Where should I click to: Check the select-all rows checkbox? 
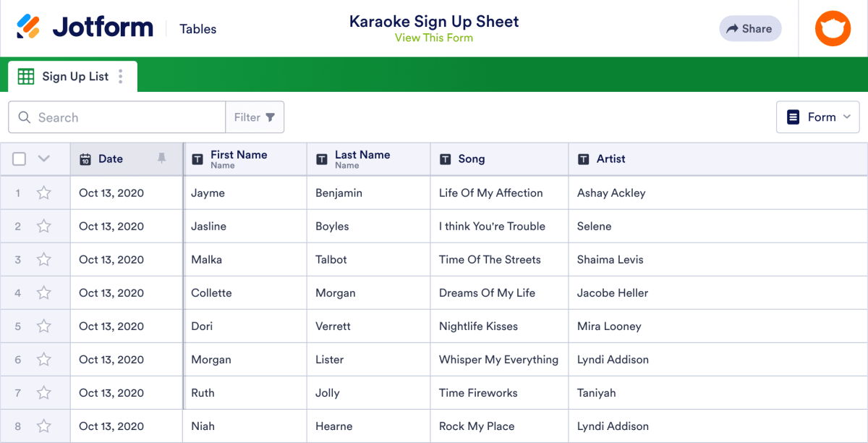tap(19, 159)
